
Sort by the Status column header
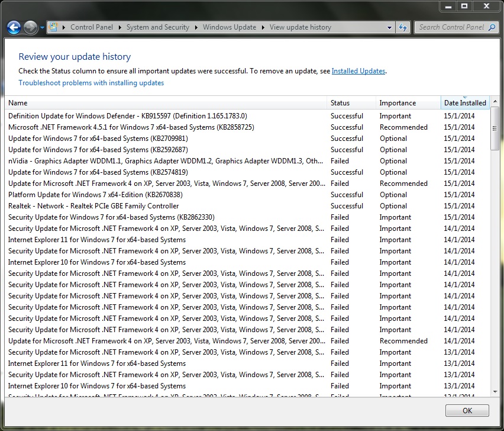[351, 103]
